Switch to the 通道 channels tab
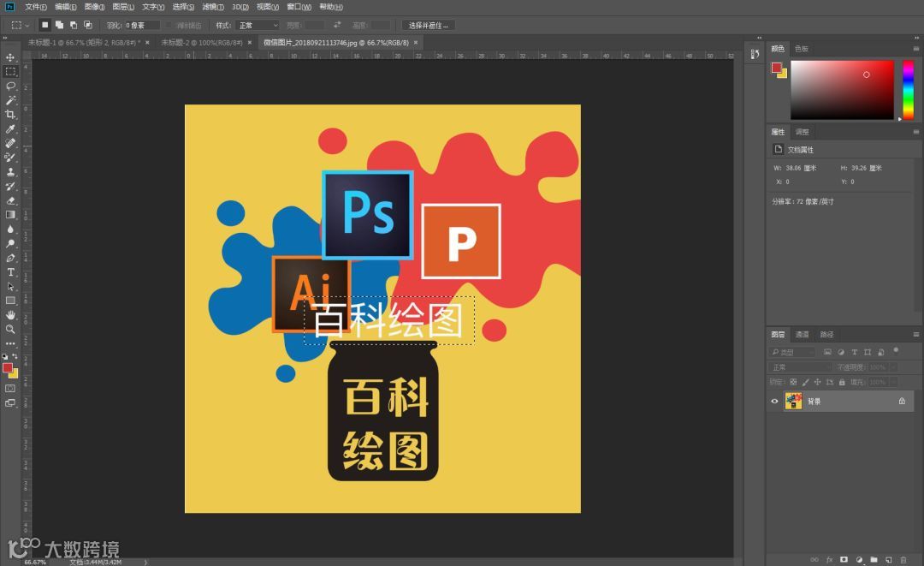This screenshot has width=924, height=566. [802, 334]
